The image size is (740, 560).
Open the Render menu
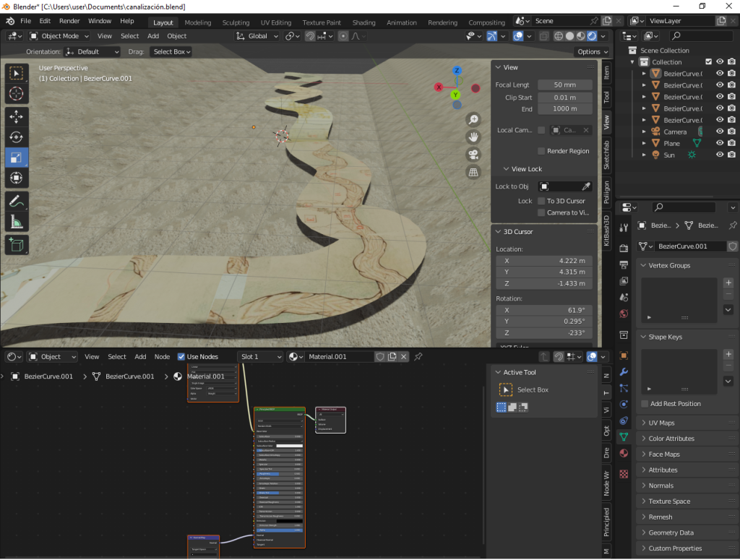click(69, 21)
